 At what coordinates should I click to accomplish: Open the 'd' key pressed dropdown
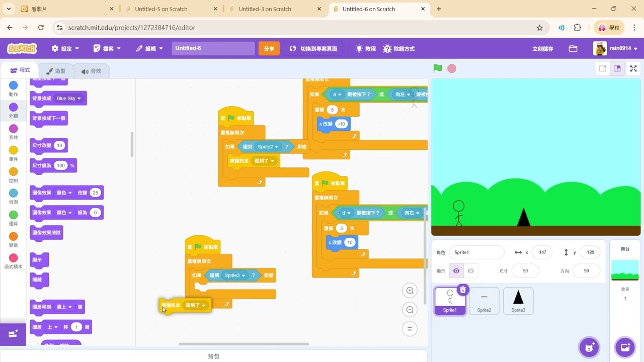point(346,213)
